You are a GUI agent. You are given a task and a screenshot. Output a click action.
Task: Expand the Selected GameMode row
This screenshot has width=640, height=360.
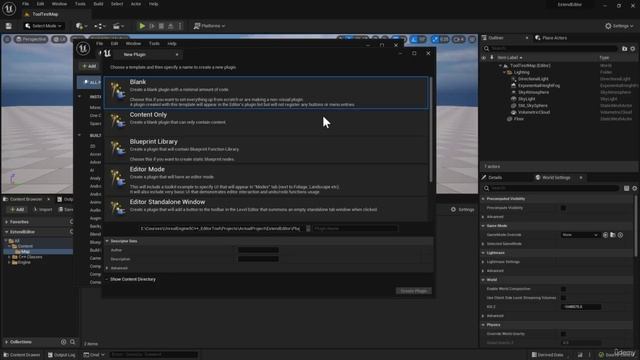pos(483,244)
